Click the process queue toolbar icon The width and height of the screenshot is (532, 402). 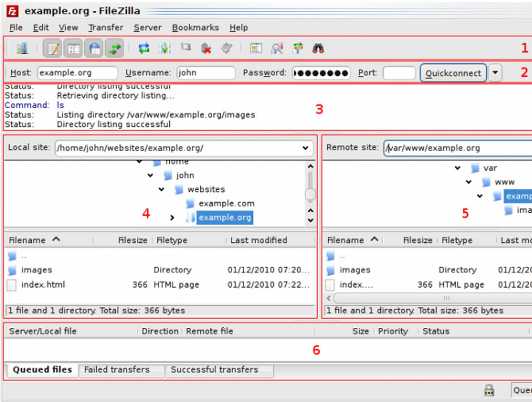[165, 49]
